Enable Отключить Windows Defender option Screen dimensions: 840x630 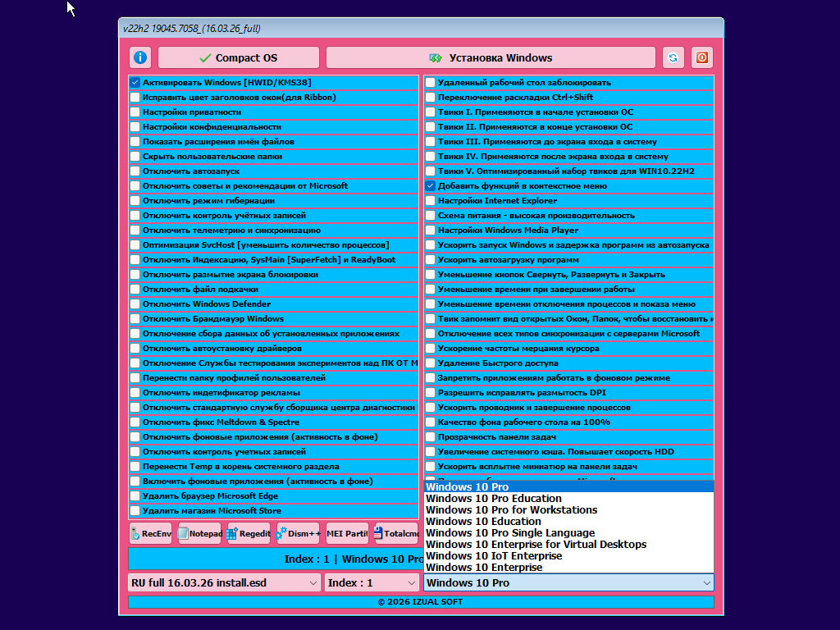[135, 304]
